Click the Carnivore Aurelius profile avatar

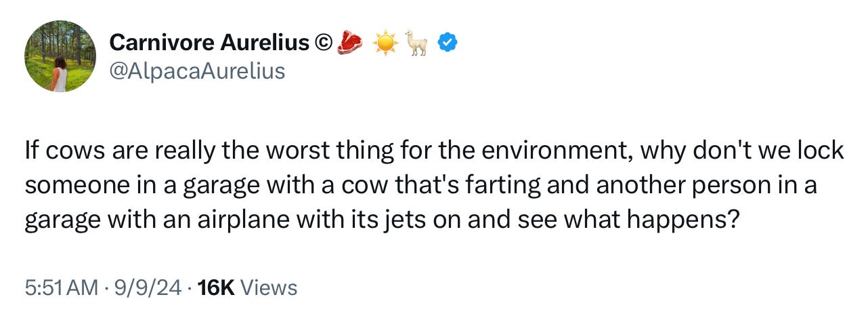60,56
